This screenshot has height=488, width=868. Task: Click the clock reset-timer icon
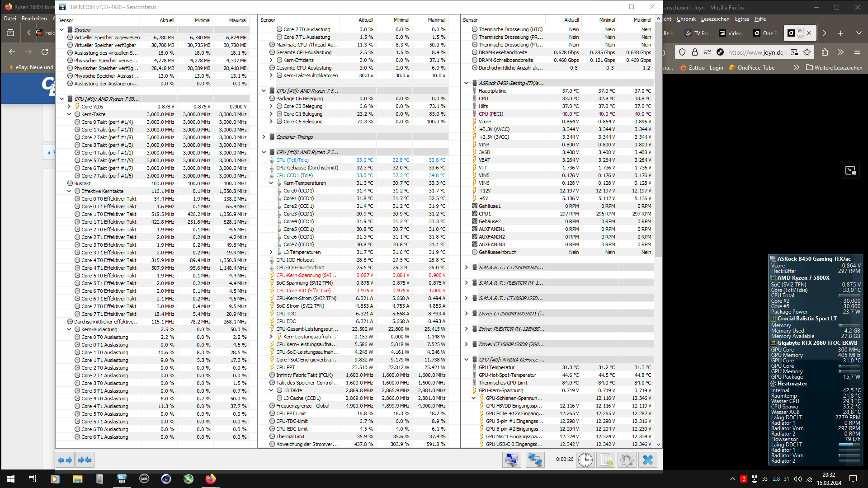click(585, 460)
